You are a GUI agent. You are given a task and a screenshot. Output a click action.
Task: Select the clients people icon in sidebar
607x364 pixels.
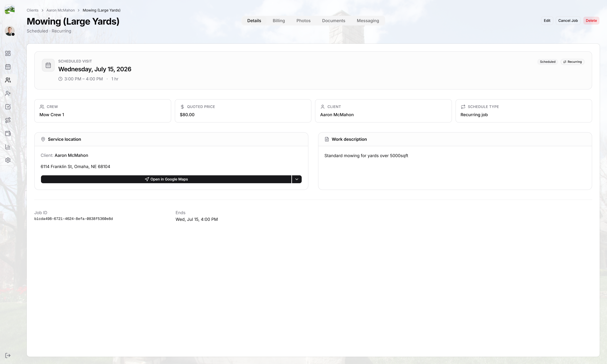tap(8, 80)
